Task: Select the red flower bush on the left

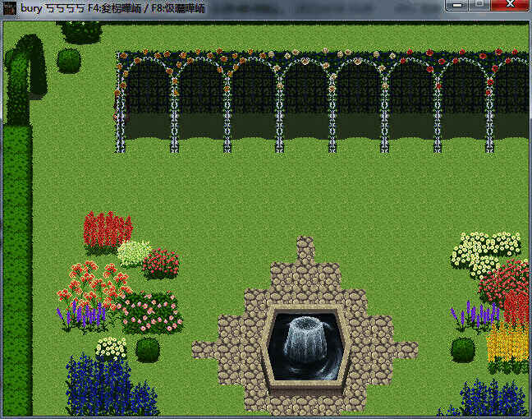Action: coord(107,231)
